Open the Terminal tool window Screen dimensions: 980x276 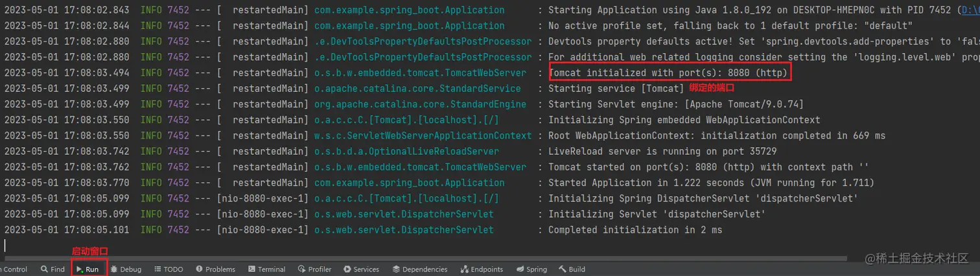266,269
